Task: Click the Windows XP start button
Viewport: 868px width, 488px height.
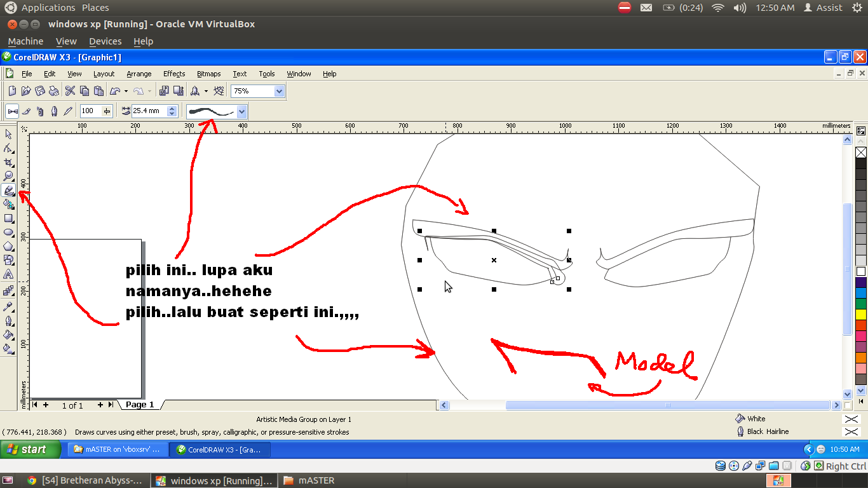Action: (x=30, y=449)
